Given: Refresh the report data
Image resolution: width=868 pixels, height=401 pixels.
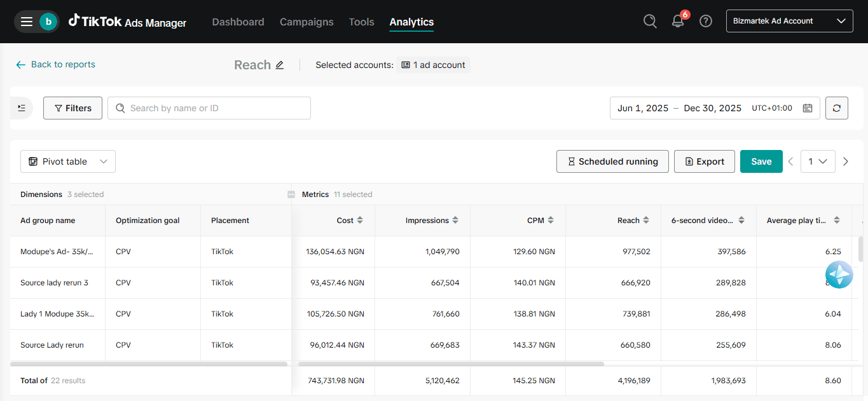Looking at the screenshot, I should [837, 108].
